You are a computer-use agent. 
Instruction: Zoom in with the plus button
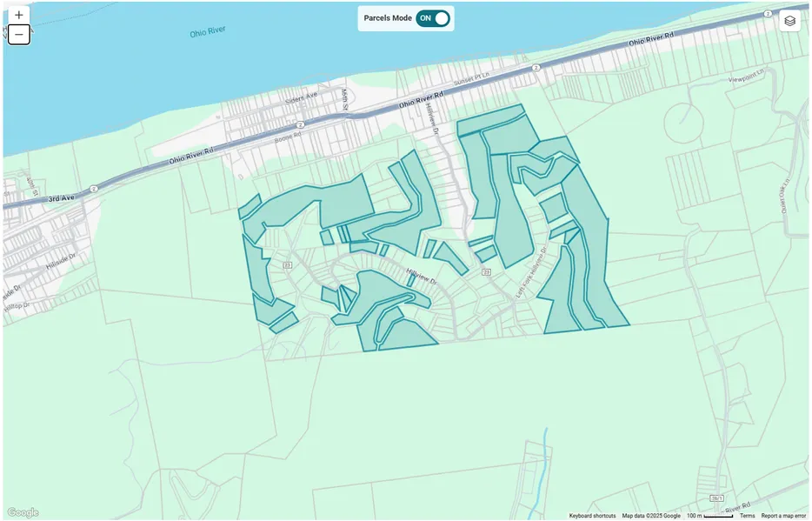[18, 15]
